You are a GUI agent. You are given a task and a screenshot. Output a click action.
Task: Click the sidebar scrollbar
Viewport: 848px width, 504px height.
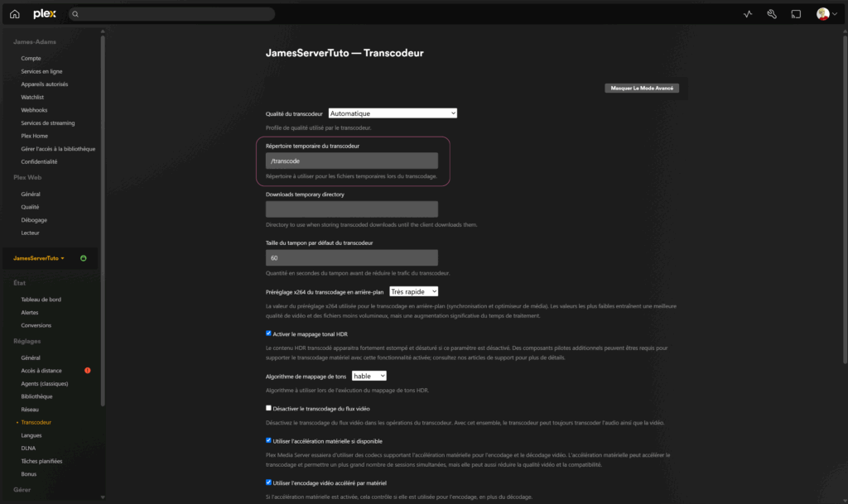(103, 220)
